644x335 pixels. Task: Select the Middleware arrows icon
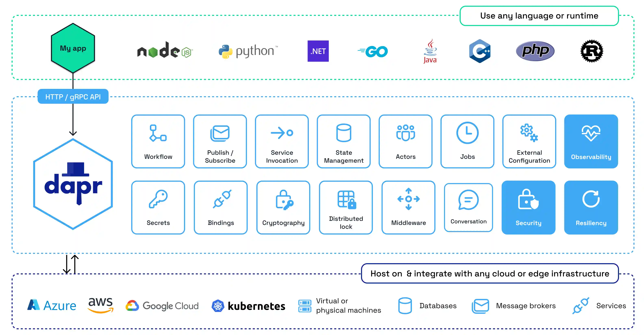(x=408, y=199)
